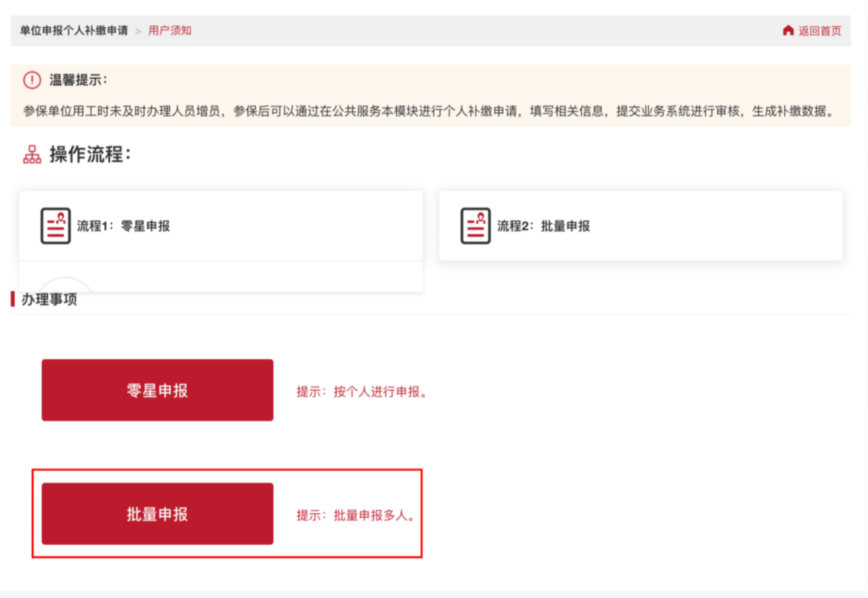
Task: Click the 零星申报 red button
Action: (x=157, y=391)
